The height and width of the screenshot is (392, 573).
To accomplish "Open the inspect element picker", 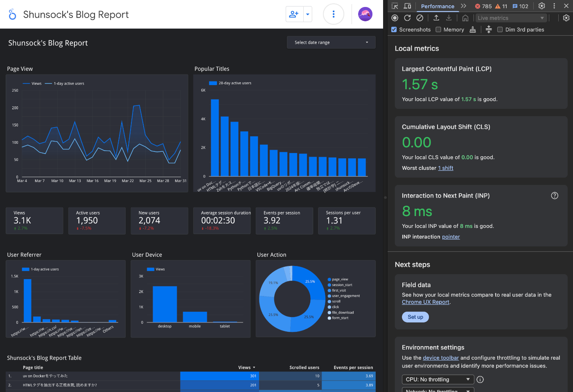I will [x=395, y=6].
